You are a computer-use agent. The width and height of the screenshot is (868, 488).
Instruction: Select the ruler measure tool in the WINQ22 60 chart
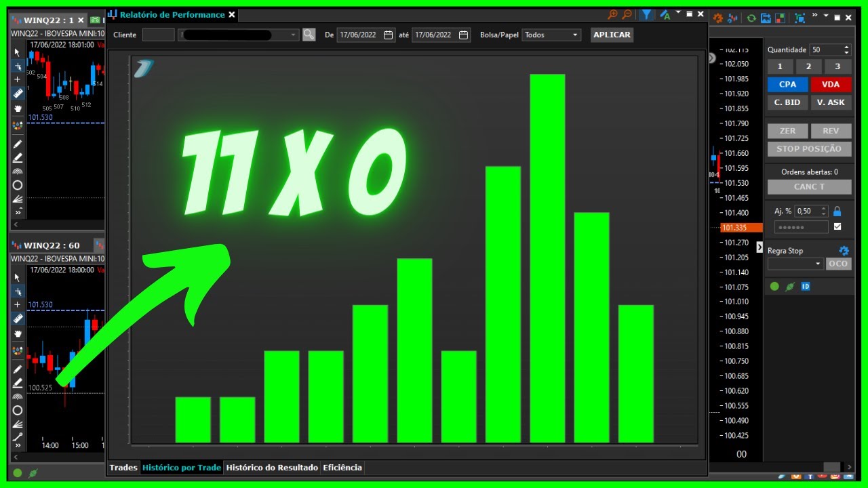coord(18,319)
